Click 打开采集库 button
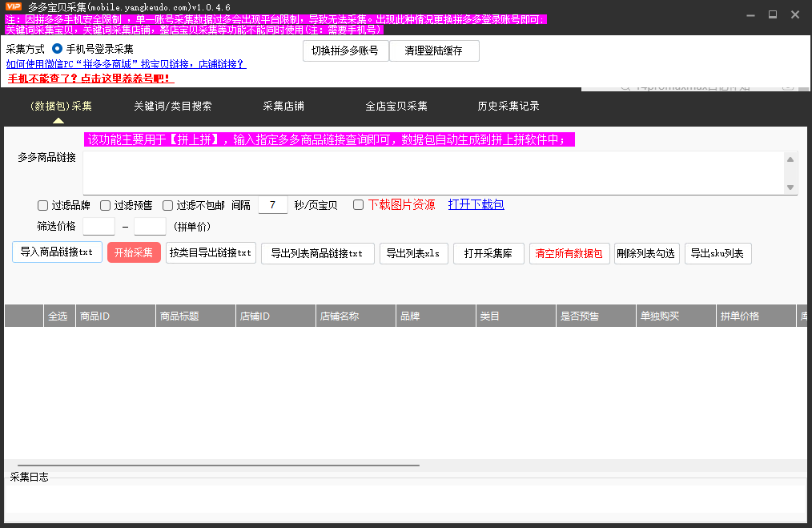 [x=488, y=253]
